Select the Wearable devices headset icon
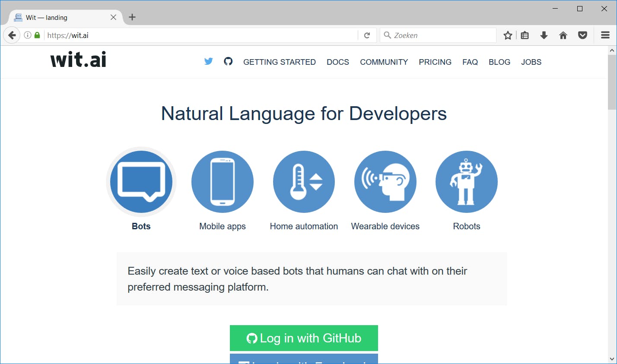Viewport: 617px width, 364px height. pyautogui.click(x=385, y=182)
